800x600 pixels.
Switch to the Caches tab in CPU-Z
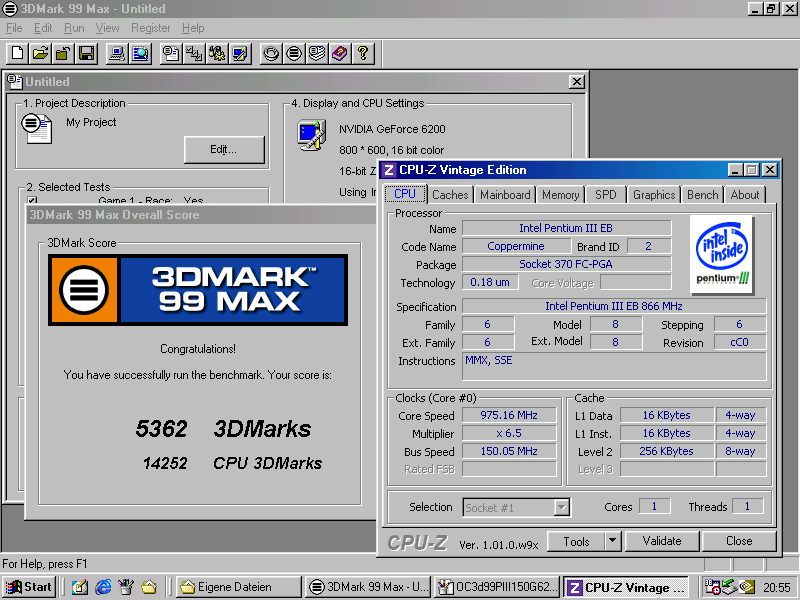pos(450,195)
